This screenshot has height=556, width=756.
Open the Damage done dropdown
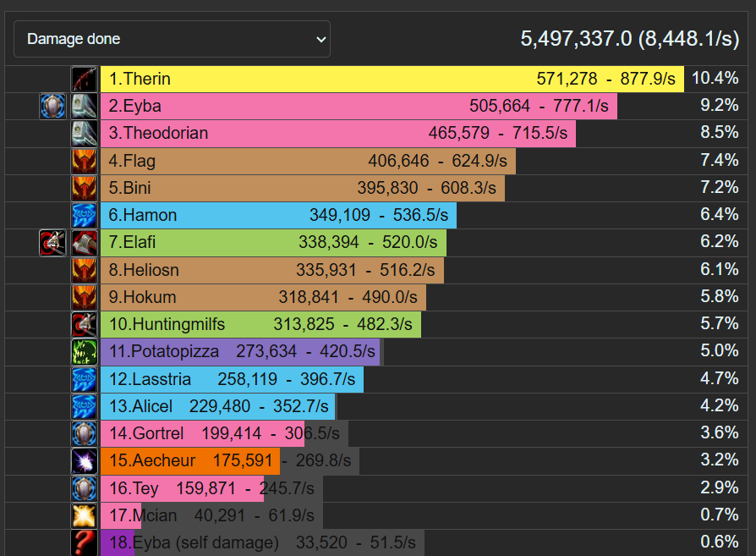point(172,39)
